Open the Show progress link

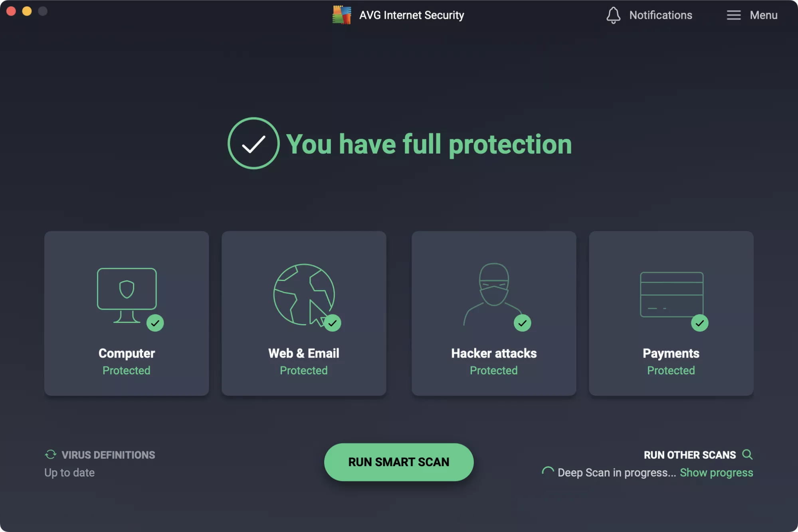click(716, 473)
